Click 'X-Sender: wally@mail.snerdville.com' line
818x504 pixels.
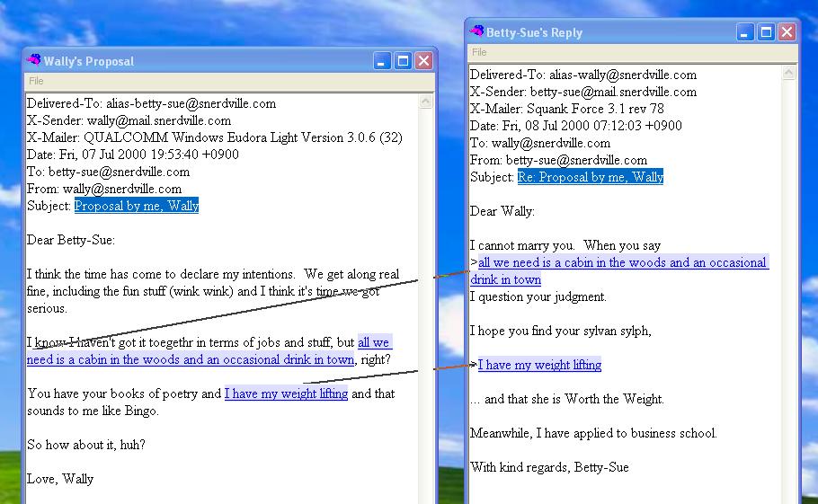(x=129, y=121)
